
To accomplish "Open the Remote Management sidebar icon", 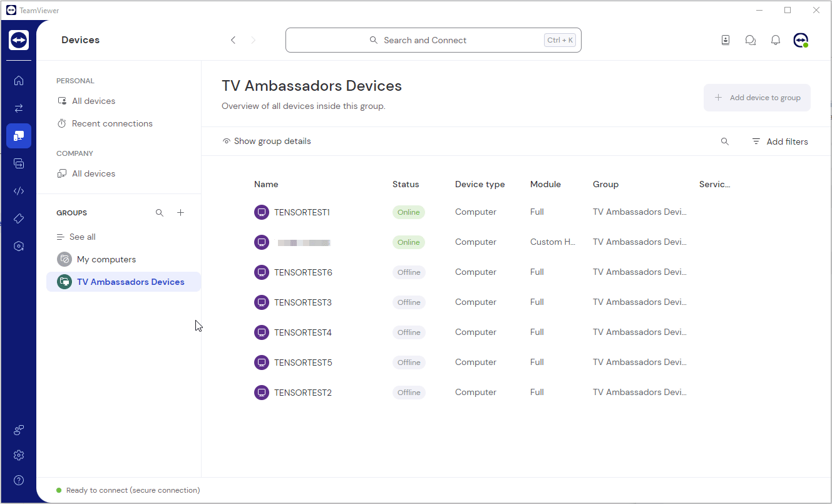I will [x=19, y=163].
